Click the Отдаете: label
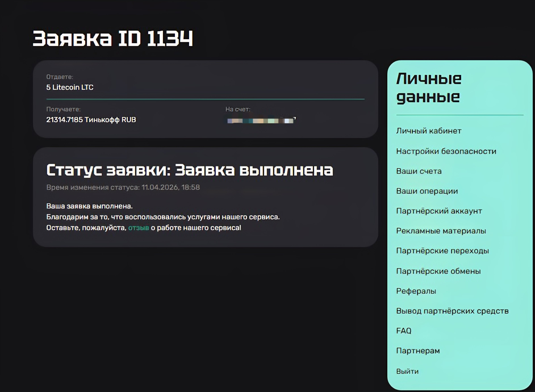This screenshot has height=392, width=535. coord(59,77)
